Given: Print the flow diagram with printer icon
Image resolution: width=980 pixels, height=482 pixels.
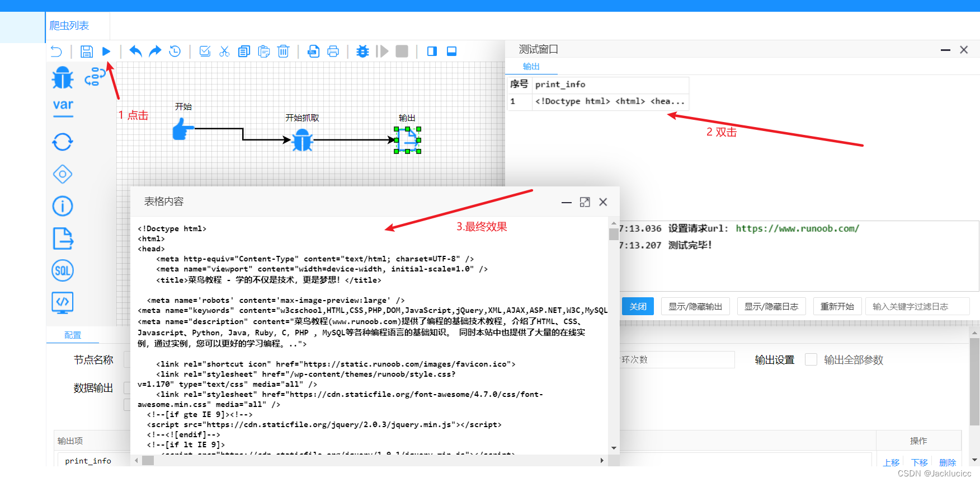Looking at the screenshot, I should click(x=333, y=52).
